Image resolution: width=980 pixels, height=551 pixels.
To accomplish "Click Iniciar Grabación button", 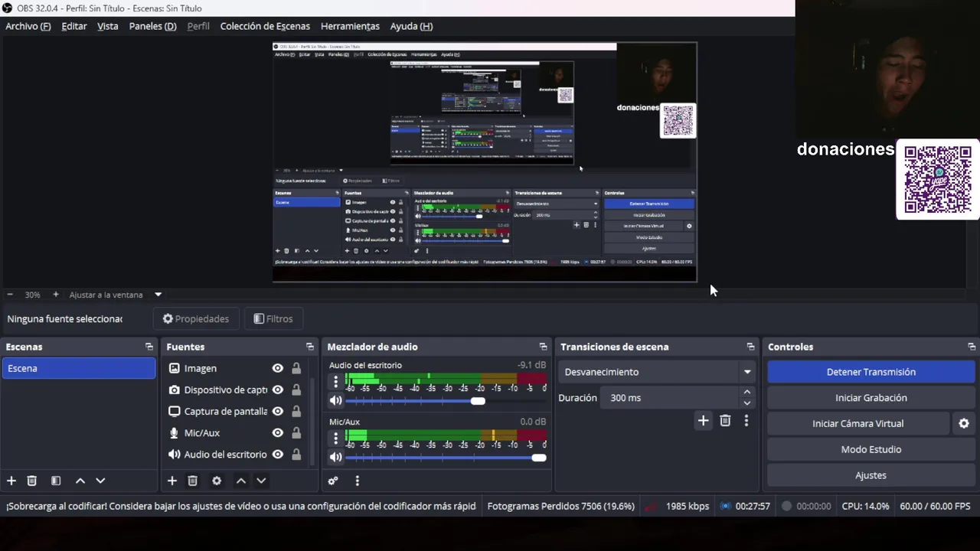I will tap(871, 398).
